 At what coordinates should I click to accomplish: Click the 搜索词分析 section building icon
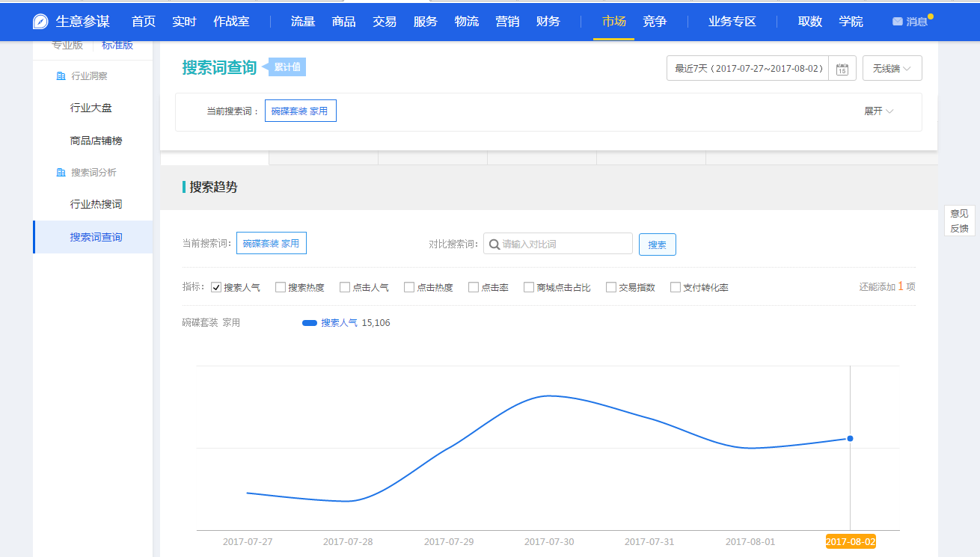tap(61, 173)
